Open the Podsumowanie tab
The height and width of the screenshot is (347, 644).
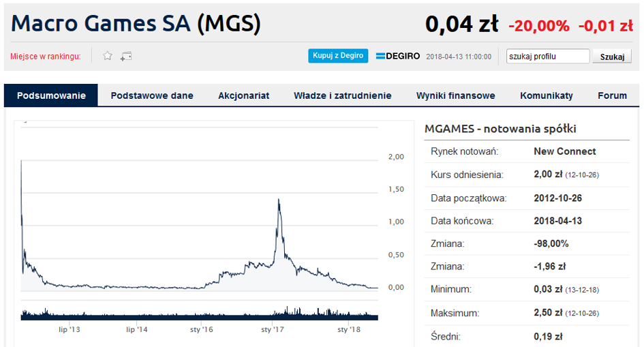[x=51, y=95]
